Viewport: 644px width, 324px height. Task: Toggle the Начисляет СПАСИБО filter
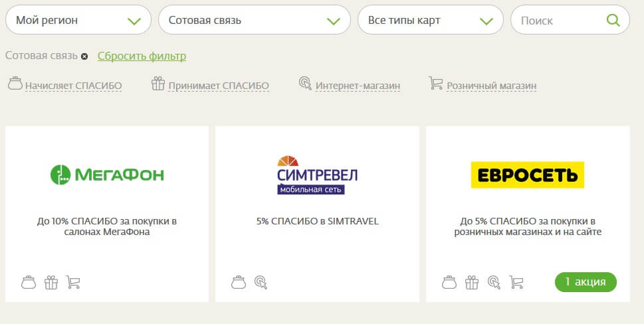74,86
